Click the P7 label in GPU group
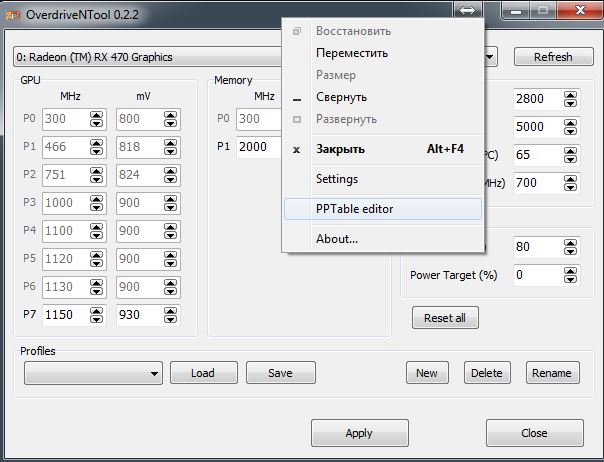 30,314
